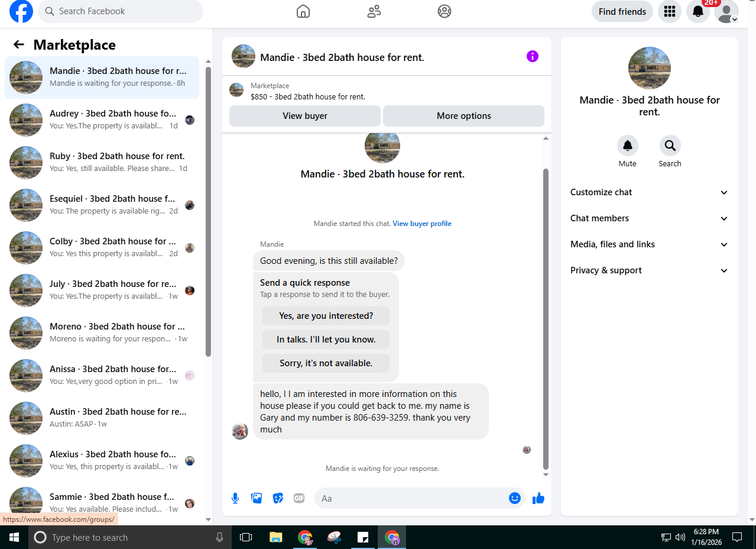The height and width of the screenshot is (549, 756).
Task: Mute this chat with the bell icon
Action: click(628, 146)
